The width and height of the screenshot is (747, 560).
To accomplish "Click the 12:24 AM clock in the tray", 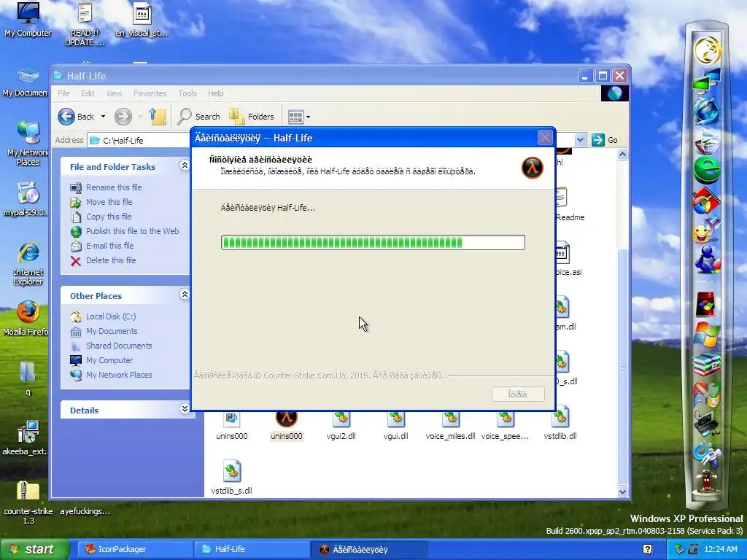I will [x=720, y=549].
